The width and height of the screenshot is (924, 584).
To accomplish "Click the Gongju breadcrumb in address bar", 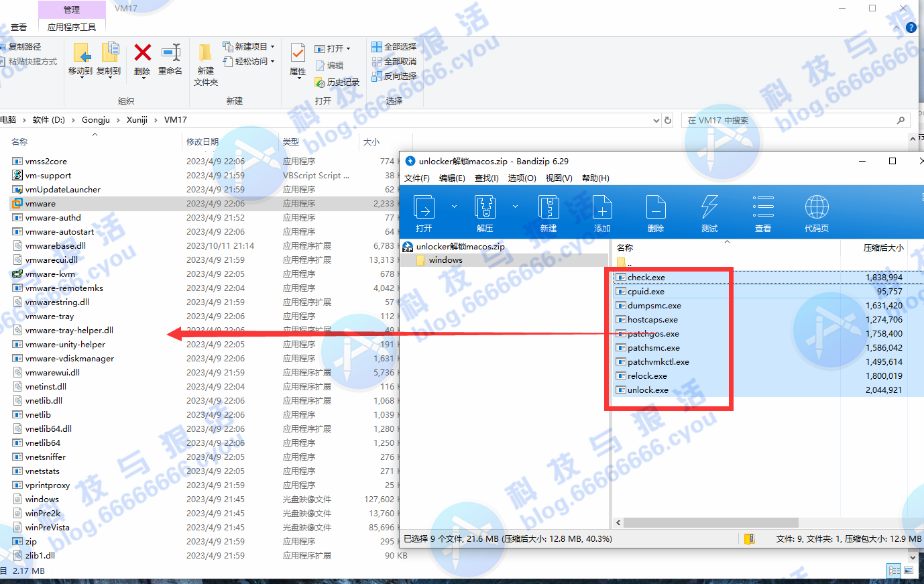I will (x=96, y=120).
